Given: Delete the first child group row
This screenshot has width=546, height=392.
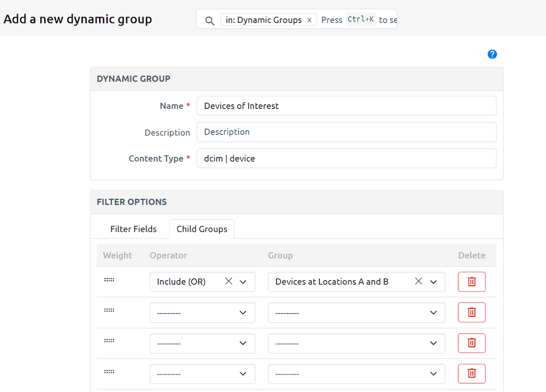Looking at the screenshot, I should (x=471, y=281).
